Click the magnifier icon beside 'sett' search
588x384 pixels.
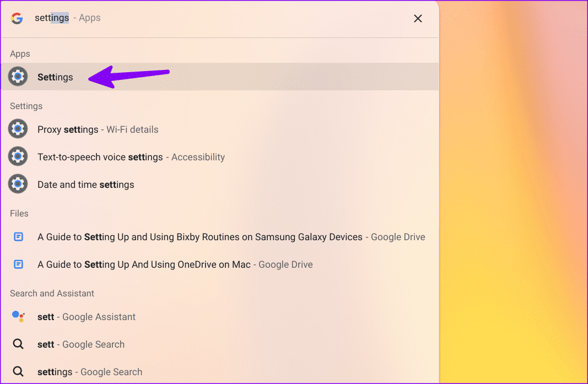pyautogui.click(x=18, y=344)
